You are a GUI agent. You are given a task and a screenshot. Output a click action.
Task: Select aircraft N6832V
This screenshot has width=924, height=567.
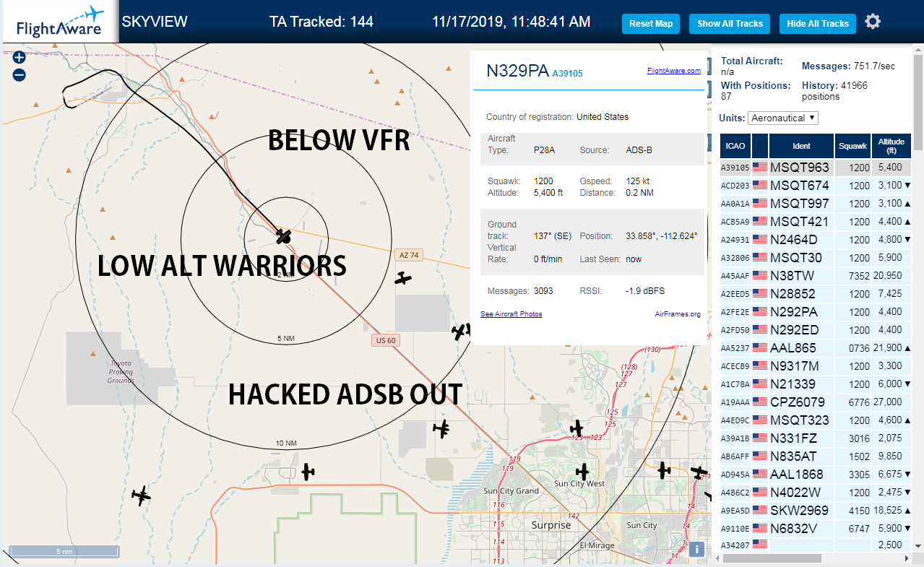[x=815, y=529]
